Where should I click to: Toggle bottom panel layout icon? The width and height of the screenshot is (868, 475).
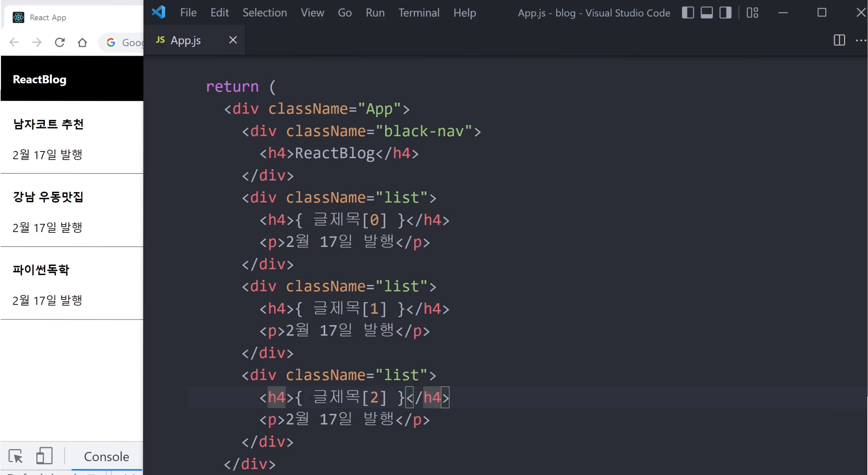click(707, 13)
